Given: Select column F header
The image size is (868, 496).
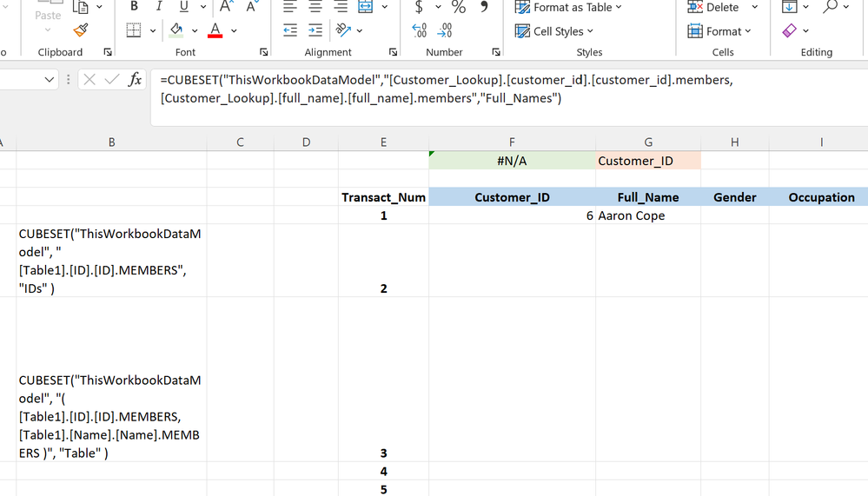Looking at the screenshot, I should pos(512,142).
